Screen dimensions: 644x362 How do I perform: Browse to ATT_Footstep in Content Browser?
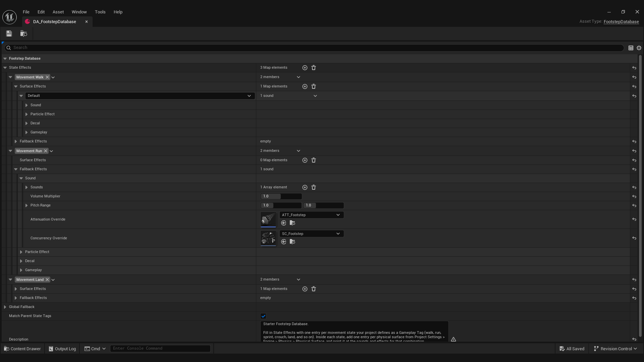click(292, 223)
